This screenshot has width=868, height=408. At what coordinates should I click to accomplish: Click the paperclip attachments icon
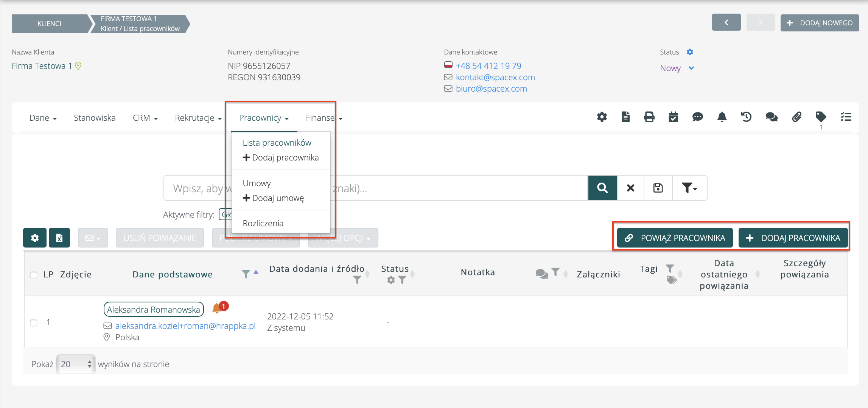click(796, 117)
